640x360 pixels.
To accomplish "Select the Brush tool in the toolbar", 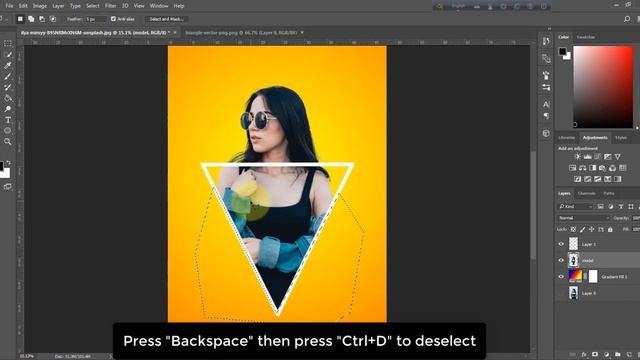I will point(7,76).
